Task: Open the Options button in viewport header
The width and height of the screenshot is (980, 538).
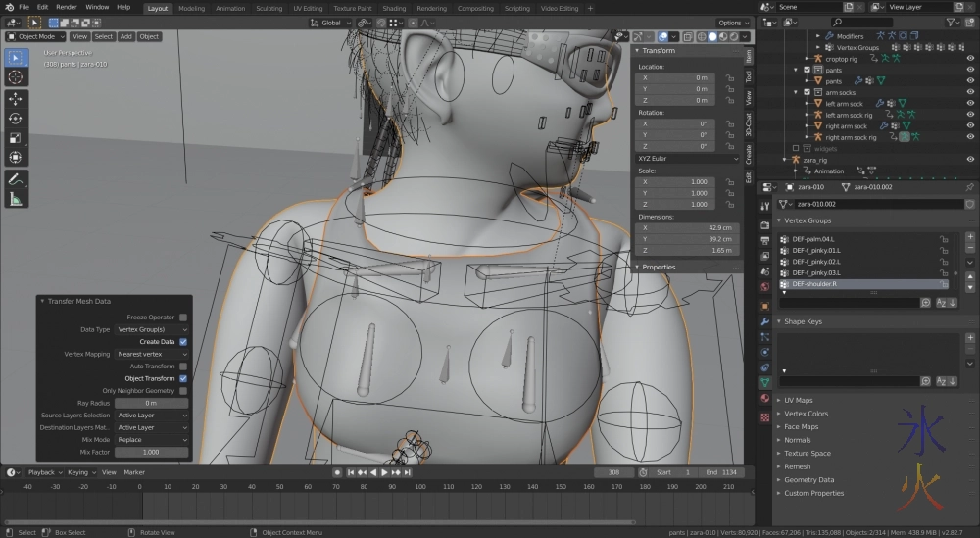Action: click(x=732, y=23)
